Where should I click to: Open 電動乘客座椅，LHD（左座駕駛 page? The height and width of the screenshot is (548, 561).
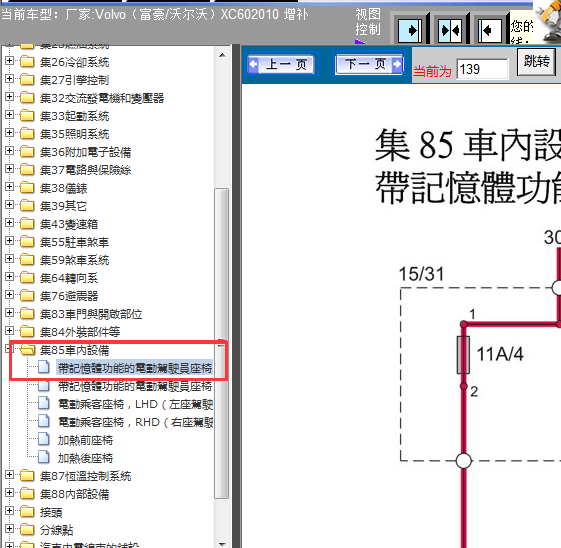tap(136, 404)
